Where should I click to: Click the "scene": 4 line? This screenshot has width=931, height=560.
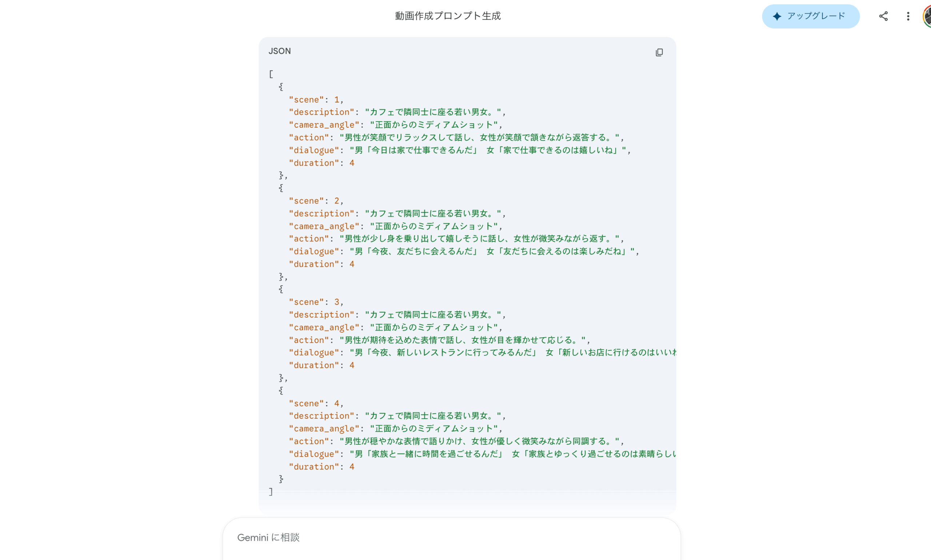point(316,403)
